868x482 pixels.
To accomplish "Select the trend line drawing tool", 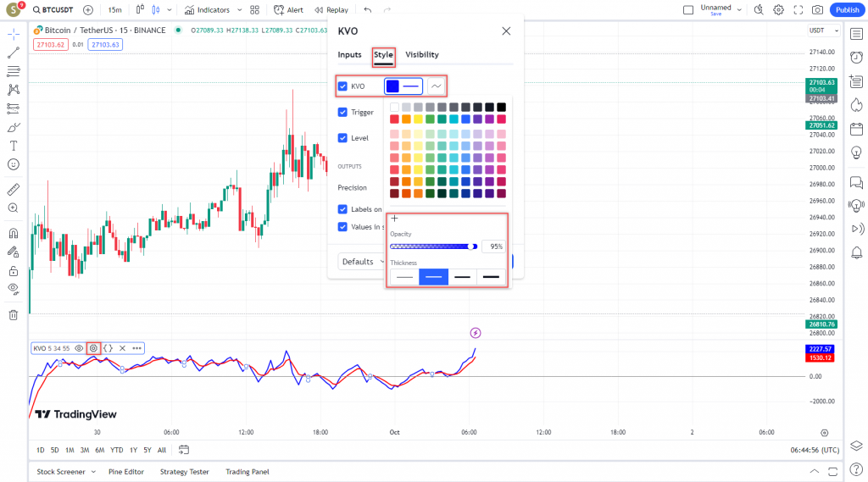I will coord(14,53).
